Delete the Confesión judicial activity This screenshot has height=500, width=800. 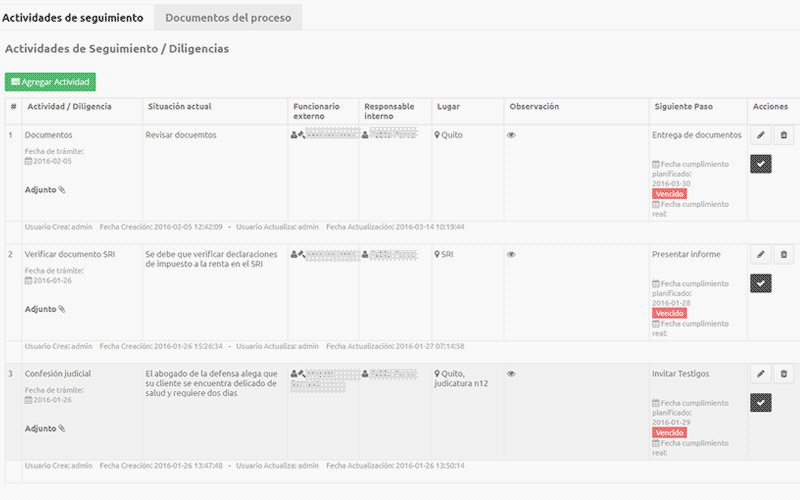[x=784, y=374]
